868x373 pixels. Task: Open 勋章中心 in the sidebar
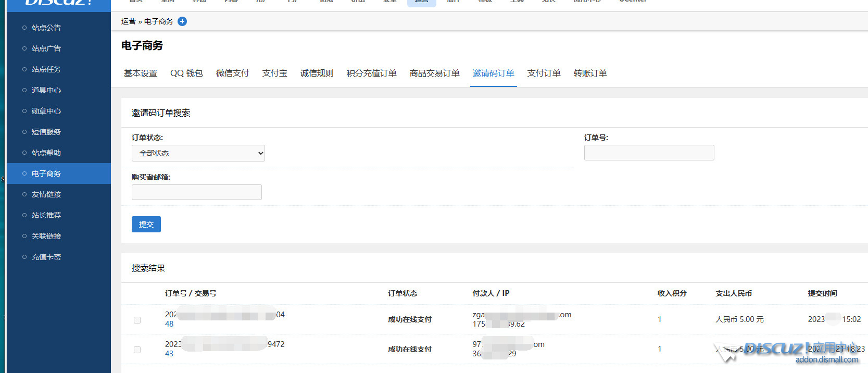point(46,111)
